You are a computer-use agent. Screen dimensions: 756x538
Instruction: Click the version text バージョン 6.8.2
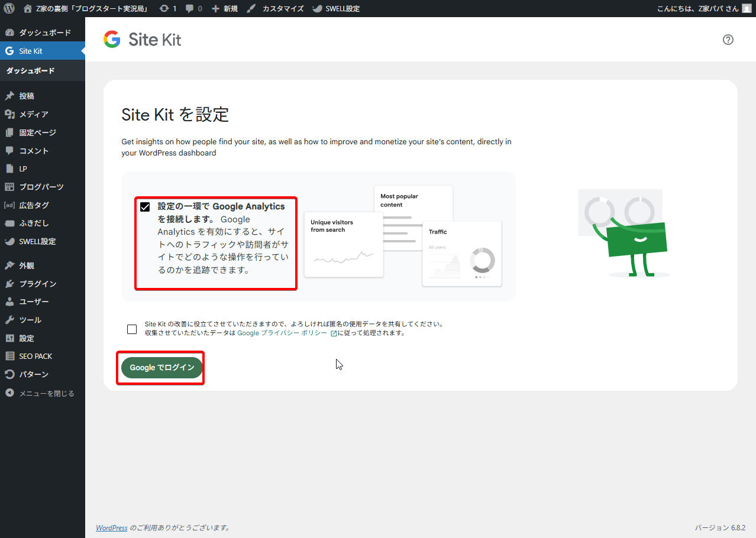click(720, 527)
